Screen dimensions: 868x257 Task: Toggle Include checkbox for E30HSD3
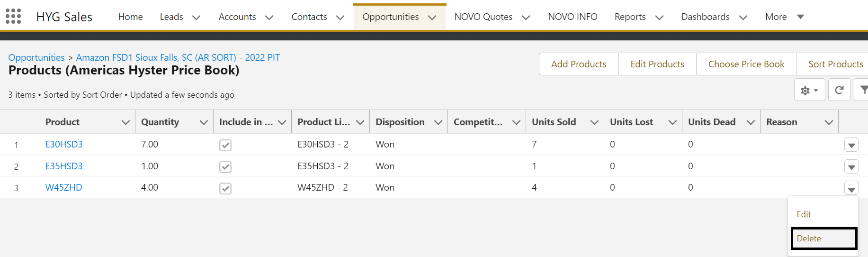[x=225, y=145]
